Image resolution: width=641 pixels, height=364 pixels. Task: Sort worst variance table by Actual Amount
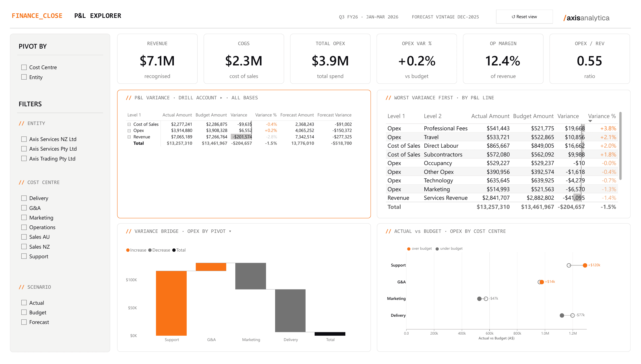coord(490,116)
